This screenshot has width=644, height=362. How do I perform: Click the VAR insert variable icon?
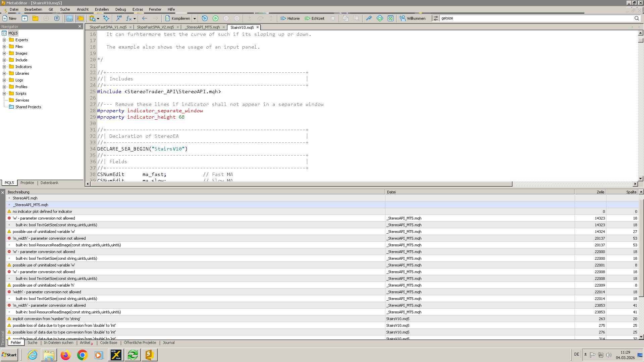(x=119, y=18)
